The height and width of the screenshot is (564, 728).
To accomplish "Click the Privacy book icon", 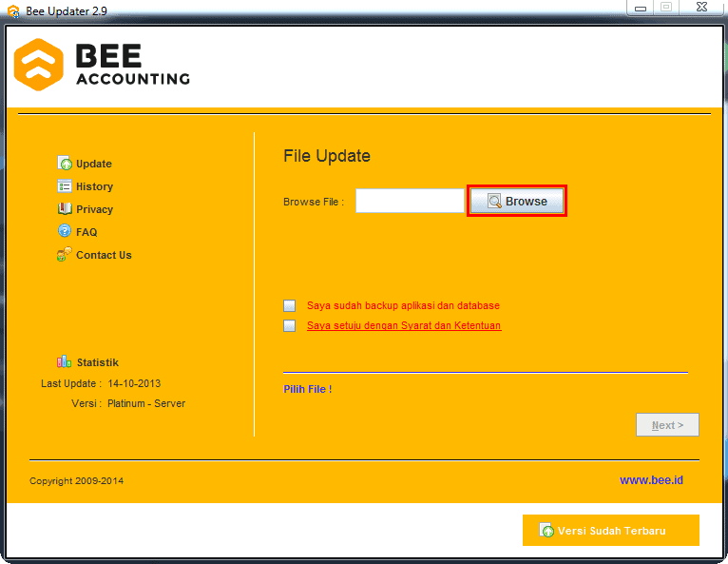I will (x=65, y=208).
